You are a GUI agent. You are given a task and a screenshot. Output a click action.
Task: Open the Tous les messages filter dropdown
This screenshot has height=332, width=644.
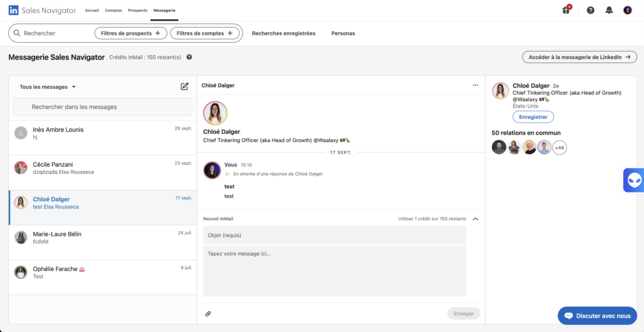coord(48,87)
